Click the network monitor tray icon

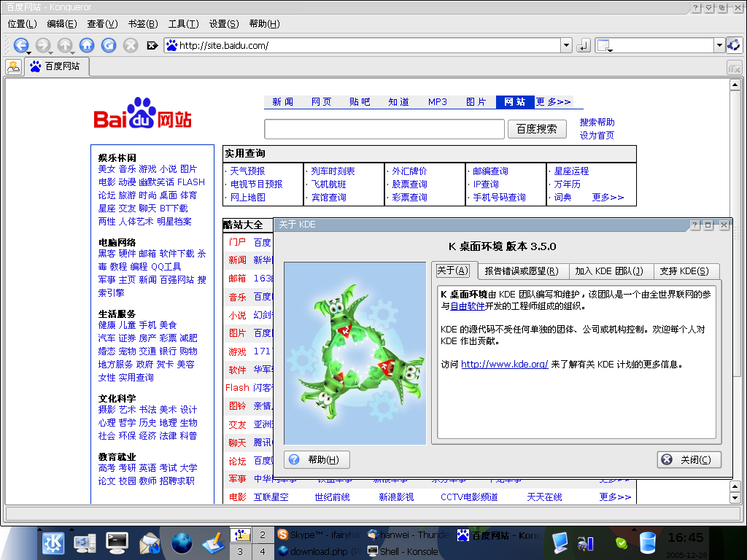584,543
